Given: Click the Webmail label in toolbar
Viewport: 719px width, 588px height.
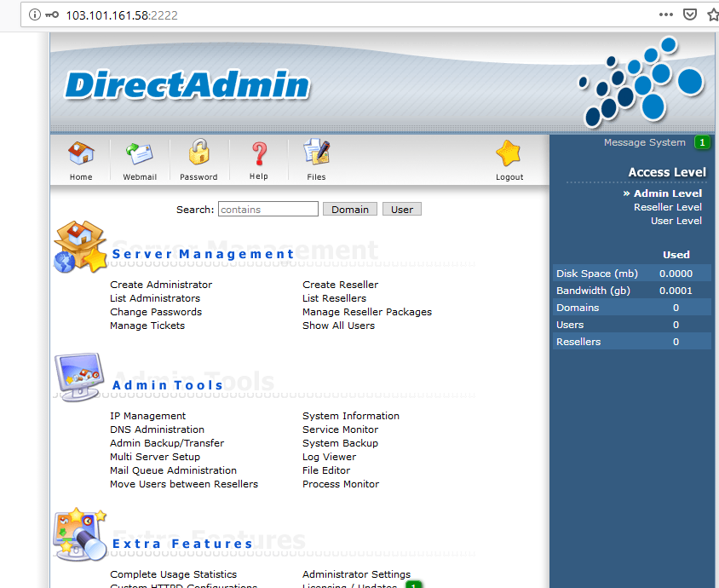Looking at the screenshot, I should 140,177.
